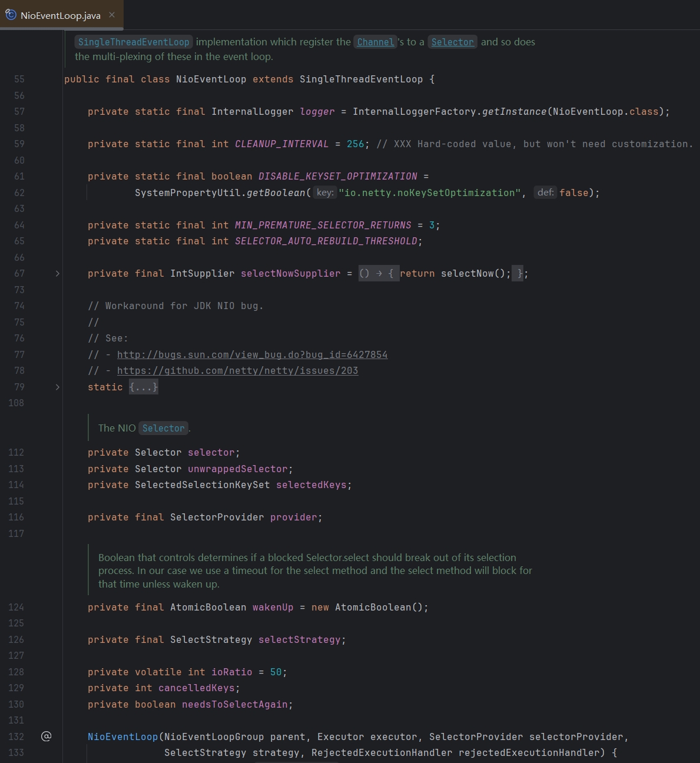Image resolution: width=700 pixels, height=763 pixels.
Task: Follow the Channel link in class documentation
Action: 376,42
